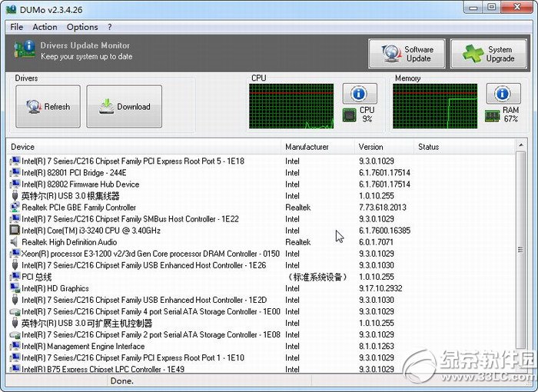Select the 82802 Firmware Hub Device icon
Screen dimensions: 538x392
click(x=15, y=184)
